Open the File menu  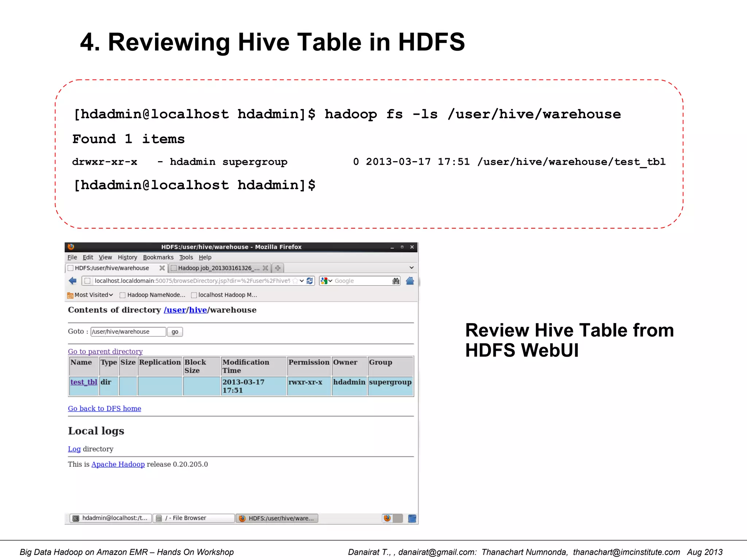coord(72,257)
